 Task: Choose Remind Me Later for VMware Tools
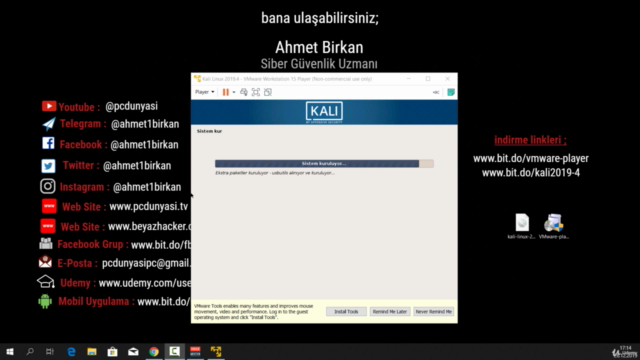[390, 311]
